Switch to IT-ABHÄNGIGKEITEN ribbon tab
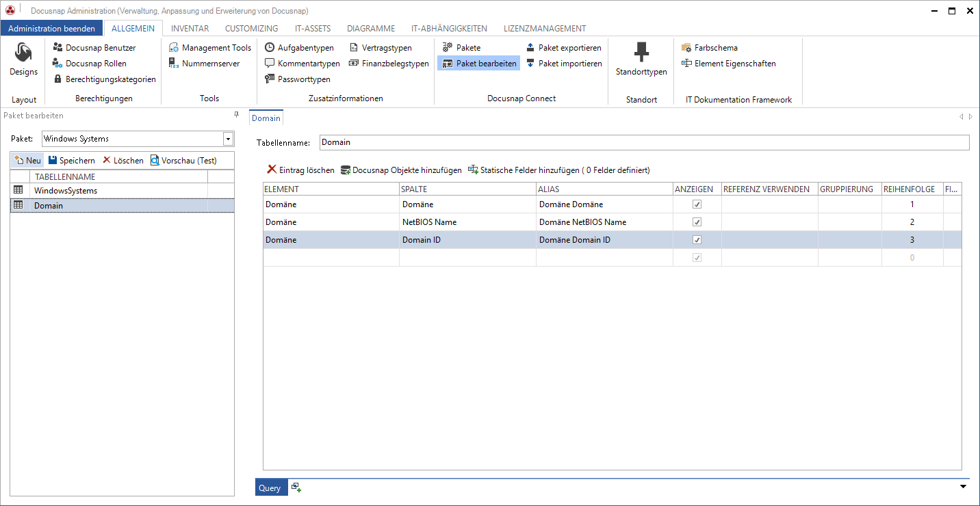 (449, 29)
